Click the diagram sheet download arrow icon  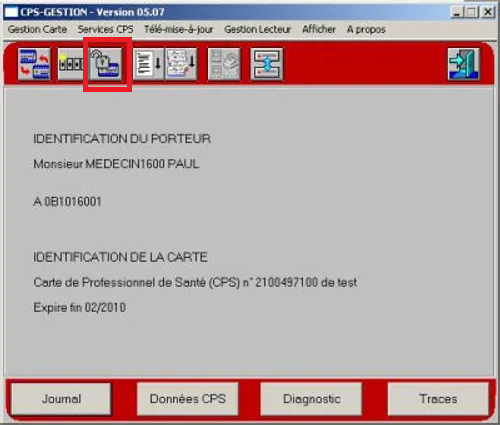[181, 64]
